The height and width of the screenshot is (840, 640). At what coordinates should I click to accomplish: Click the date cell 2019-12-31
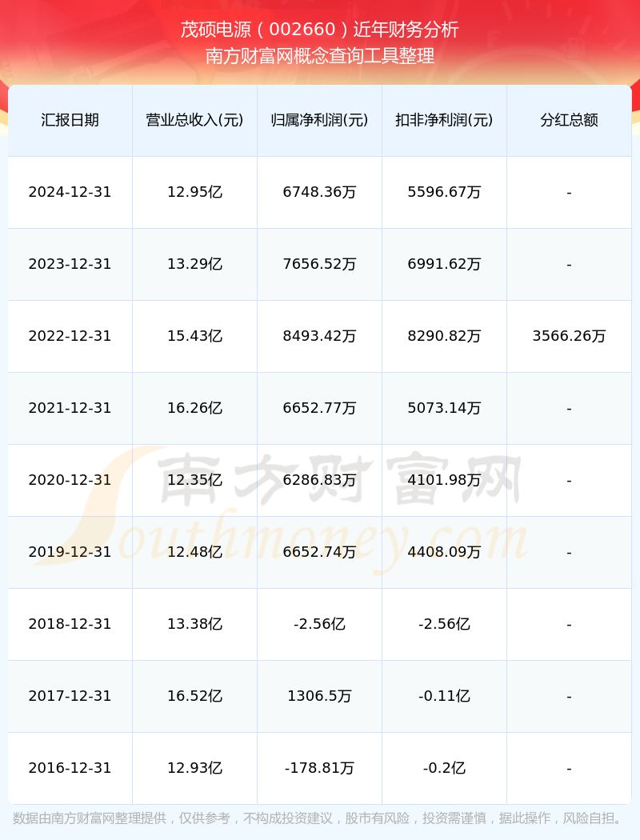70,552
